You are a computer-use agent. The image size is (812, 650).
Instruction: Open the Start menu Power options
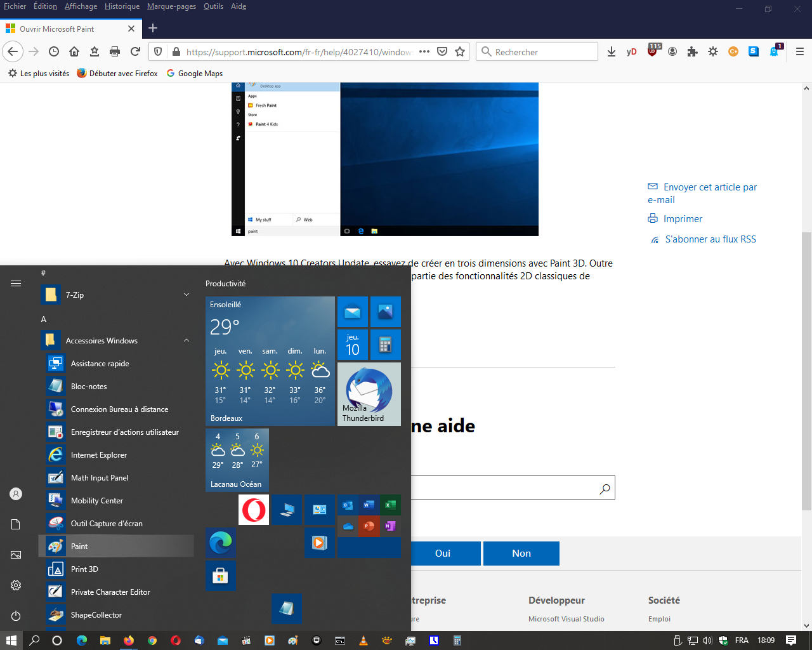click(16, 616)
